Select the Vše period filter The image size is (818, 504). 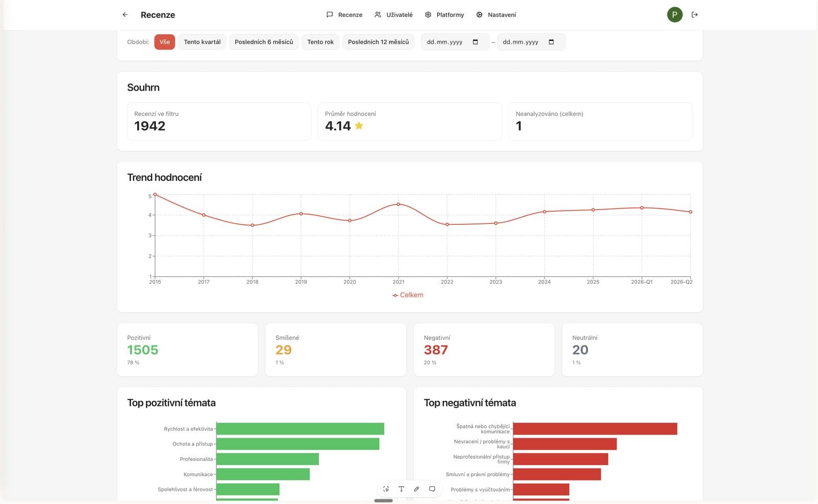(x=165, y=42)
